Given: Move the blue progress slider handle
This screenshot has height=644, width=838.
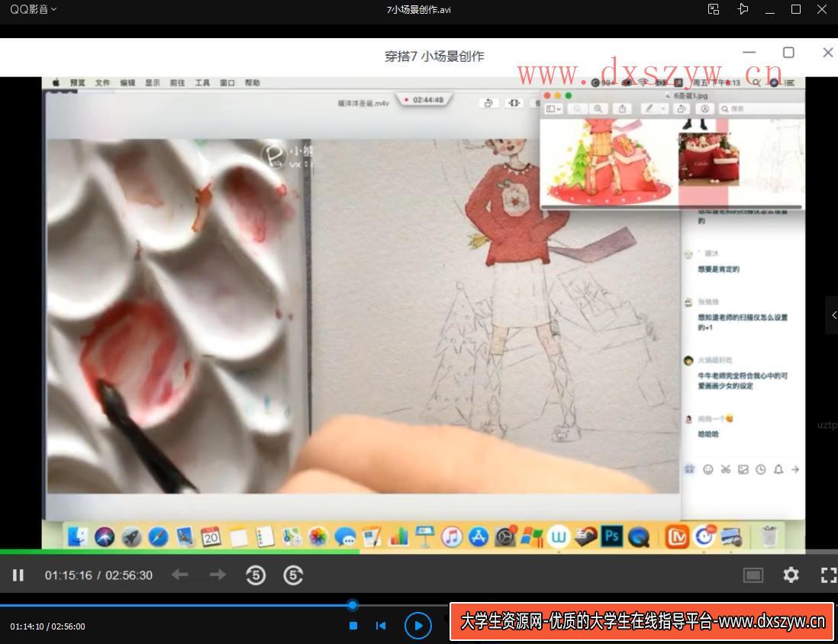Looking at the screenshot, I should (352, 605).
